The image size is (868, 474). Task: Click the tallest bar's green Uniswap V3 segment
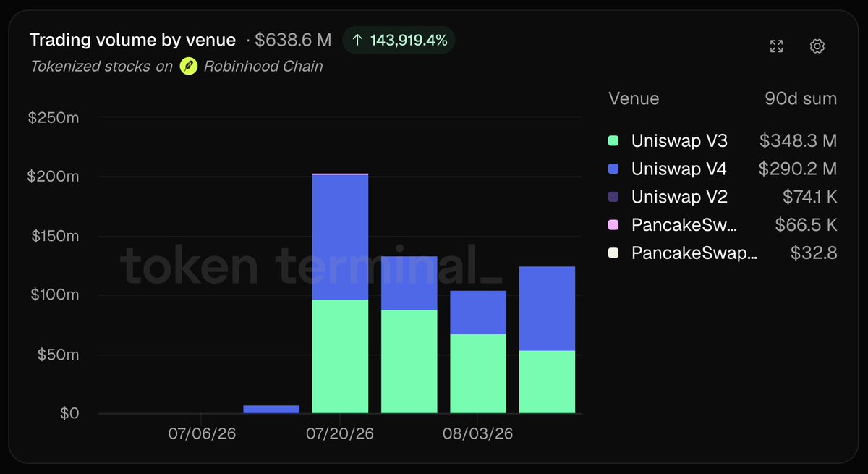(x=340, y=357)
